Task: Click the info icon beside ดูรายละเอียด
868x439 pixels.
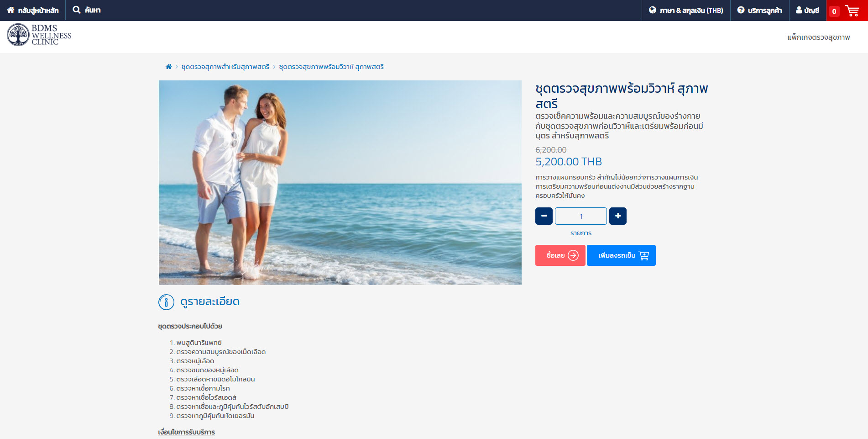Action: [x=166, y=302]
